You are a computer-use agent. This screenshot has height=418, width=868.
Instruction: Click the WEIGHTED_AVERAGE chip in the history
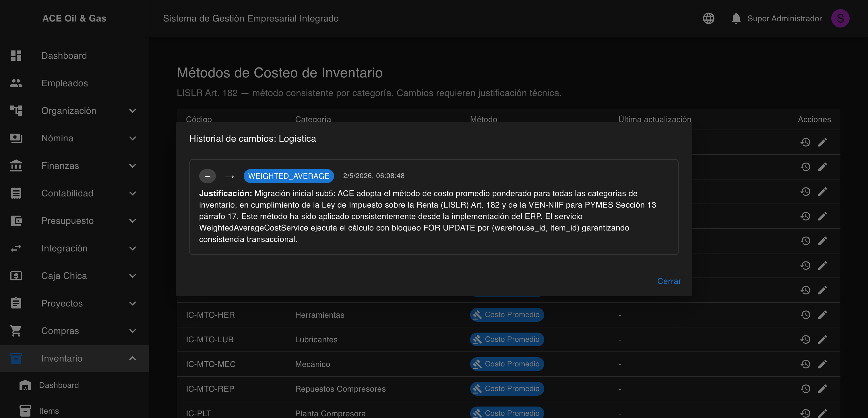click(x=288, y=176)
